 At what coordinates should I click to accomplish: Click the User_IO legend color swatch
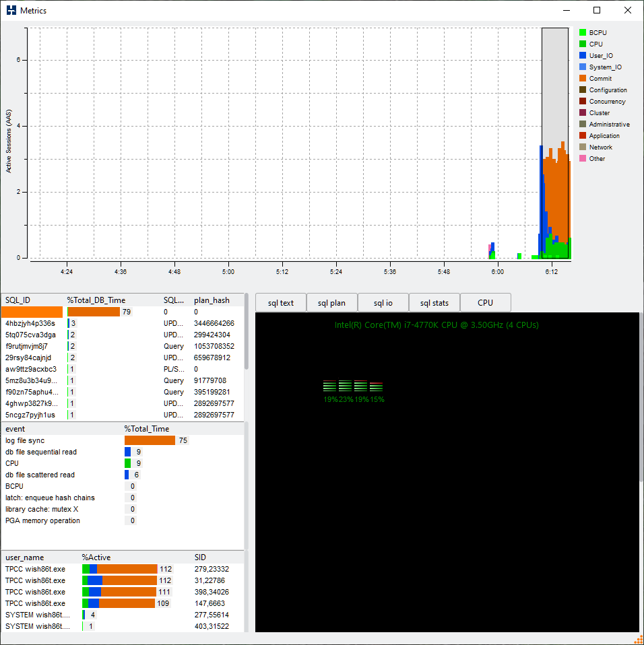[583, 55]
